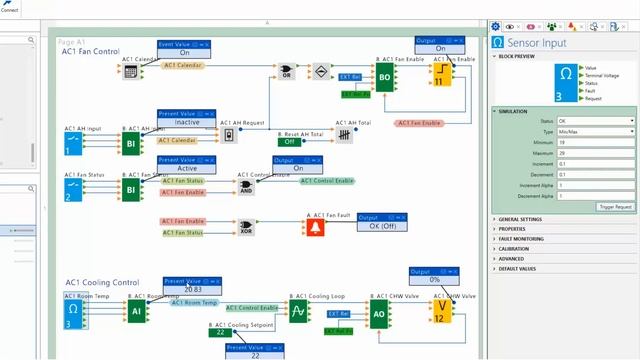Screen dimensions: 640x360
Task: Click the search icon in lower left panel
Action: pyautogui.click(x=31, y=189)
